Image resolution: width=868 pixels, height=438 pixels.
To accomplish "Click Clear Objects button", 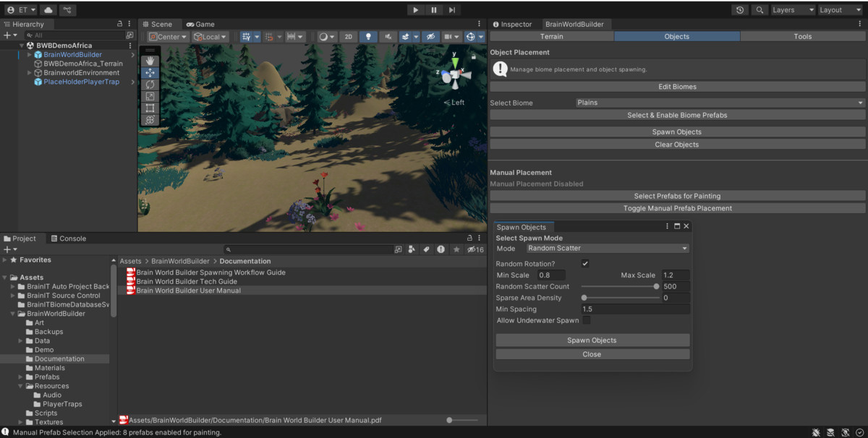I will click(x=677, y=145).
